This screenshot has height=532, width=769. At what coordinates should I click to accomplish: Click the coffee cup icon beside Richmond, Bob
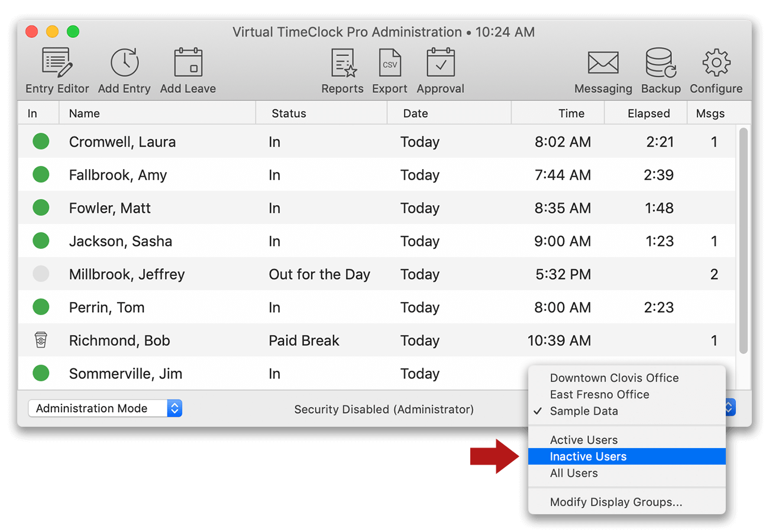point(40,340)
